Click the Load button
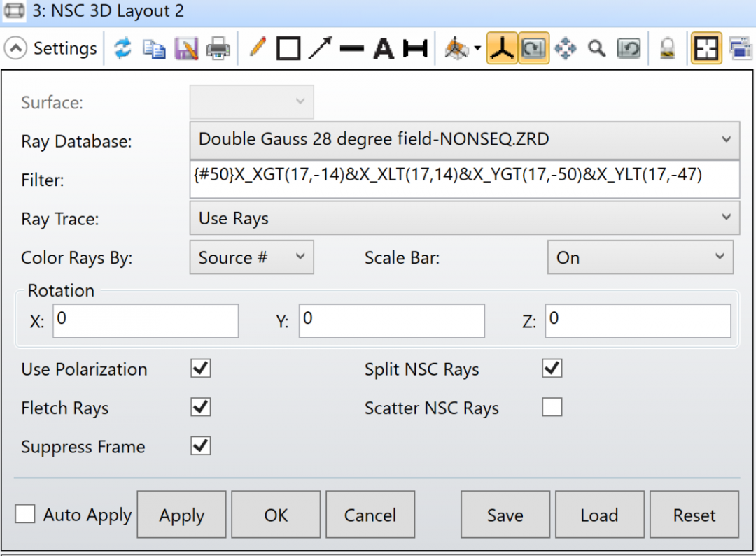Screen dimensions: 756x556 [x=600, y=515]
